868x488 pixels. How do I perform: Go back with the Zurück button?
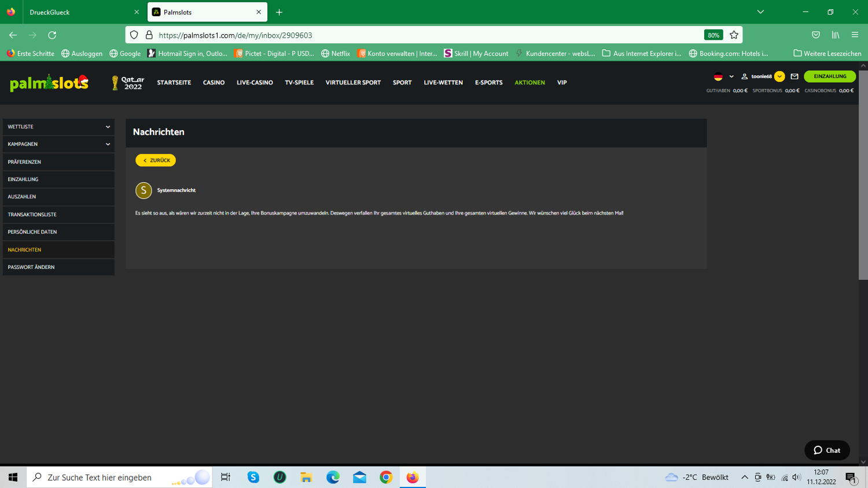[156, 160]
